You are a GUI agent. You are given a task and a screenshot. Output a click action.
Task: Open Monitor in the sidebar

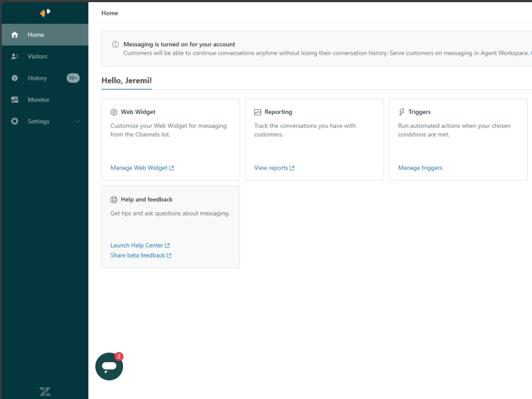[x=45, y=100]
